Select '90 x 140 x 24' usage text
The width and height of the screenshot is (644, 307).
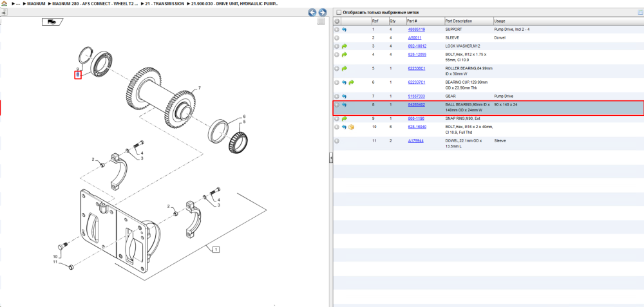coord(506,105)
